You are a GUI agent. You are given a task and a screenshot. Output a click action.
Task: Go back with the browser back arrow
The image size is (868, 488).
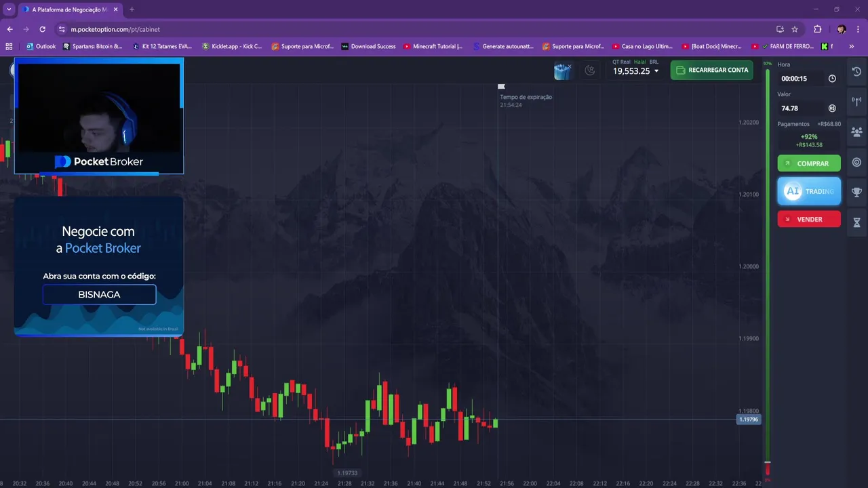[x=9, y=29]
